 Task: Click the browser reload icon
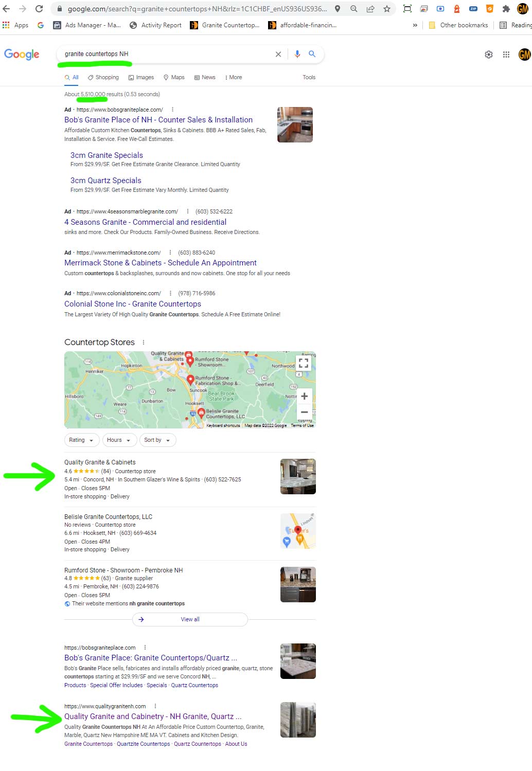point(39,9)
